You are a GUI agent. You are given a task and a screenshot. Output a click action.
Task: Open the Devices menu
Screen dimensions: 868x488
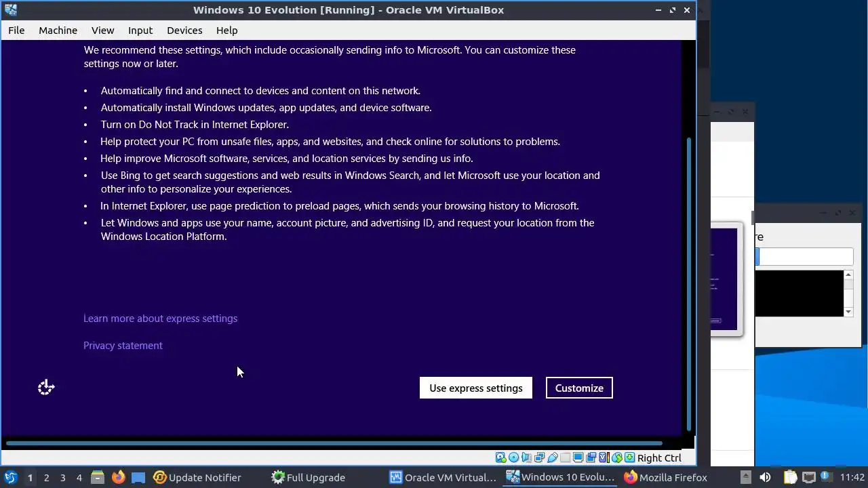(184, 30)
